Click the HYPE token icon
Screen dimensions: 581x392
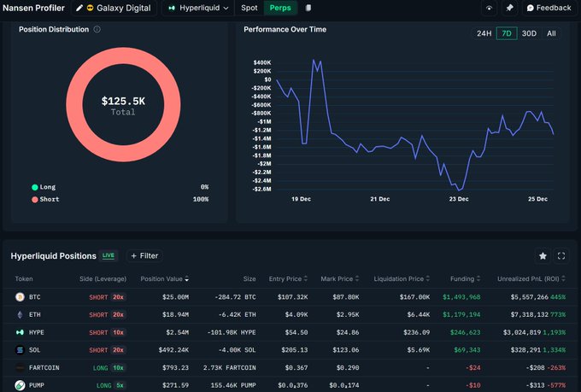(20, 332)
